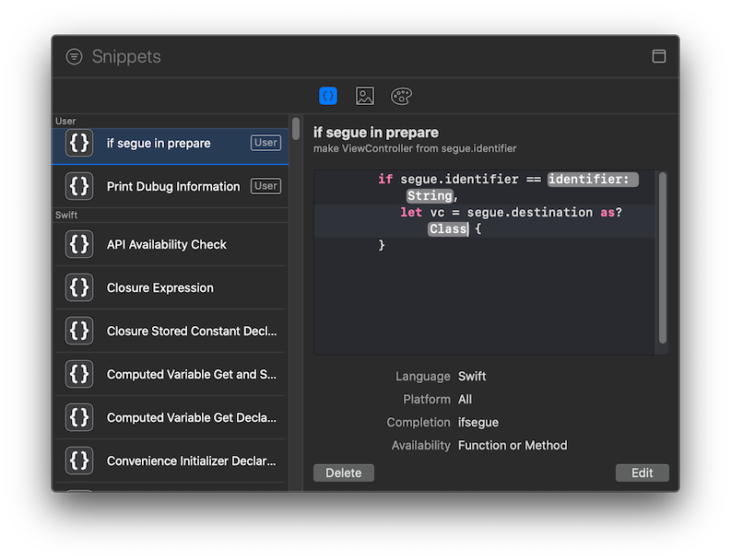Click User badge on 'if segue in prepare'

click(x=265, y=143)
